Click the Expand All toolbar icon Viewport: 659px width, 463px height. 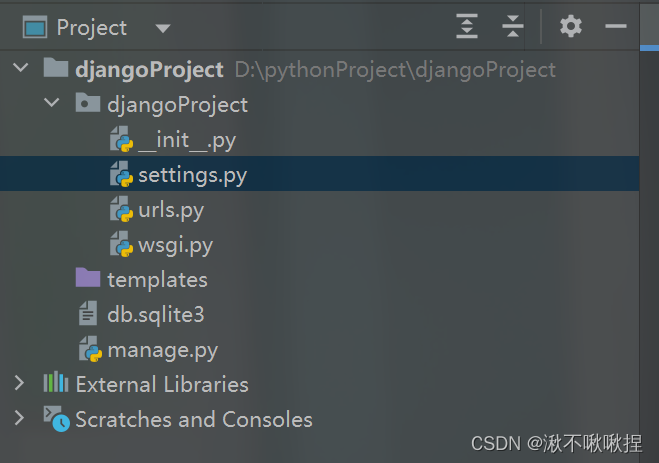click(x=467, y=27)
